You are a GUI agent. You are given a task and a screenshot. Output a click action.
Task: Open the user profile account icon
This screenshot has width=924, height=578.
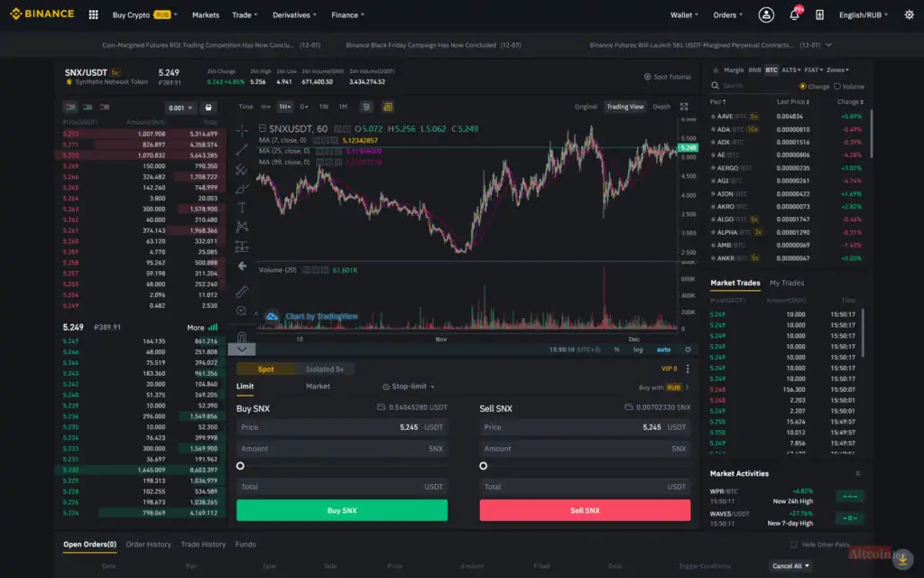pos(766,14)
